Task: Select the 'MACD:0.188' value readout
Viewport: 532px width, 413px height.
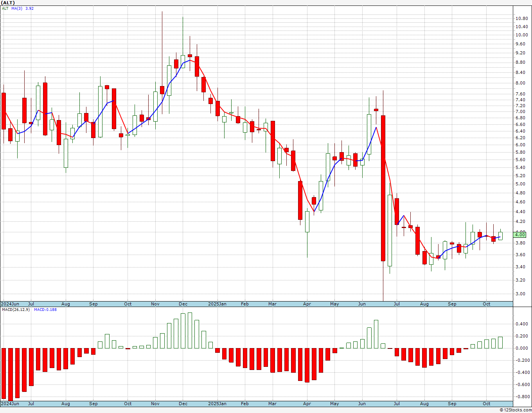Action: pyautogui.click(x=45, y=310)
